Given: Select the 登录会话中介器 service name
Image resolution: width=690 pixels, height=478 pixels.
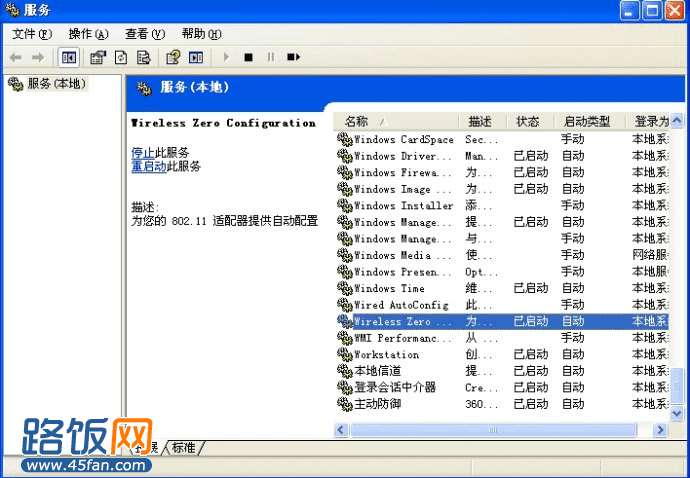Looking at the screenshot, I should (x=395, y=387).
